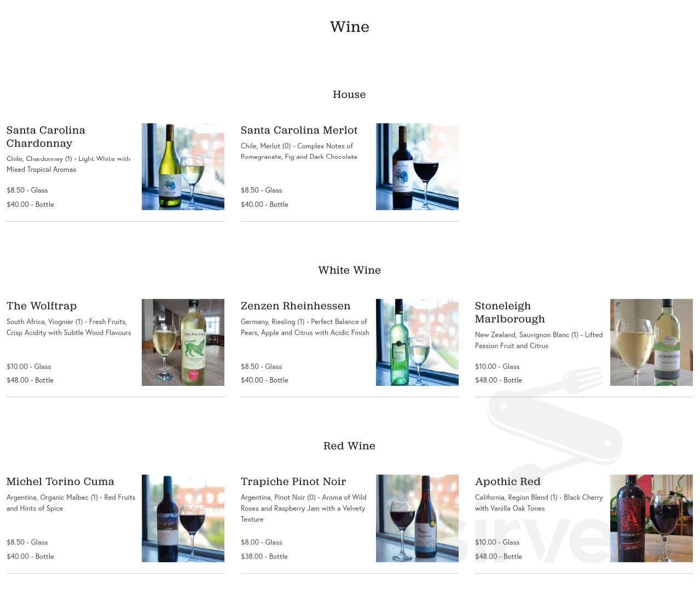Open the Apothic Red bottle photo
Image resolution: width=700 pixels, height=613 pixels.
[x=651, y=518]
